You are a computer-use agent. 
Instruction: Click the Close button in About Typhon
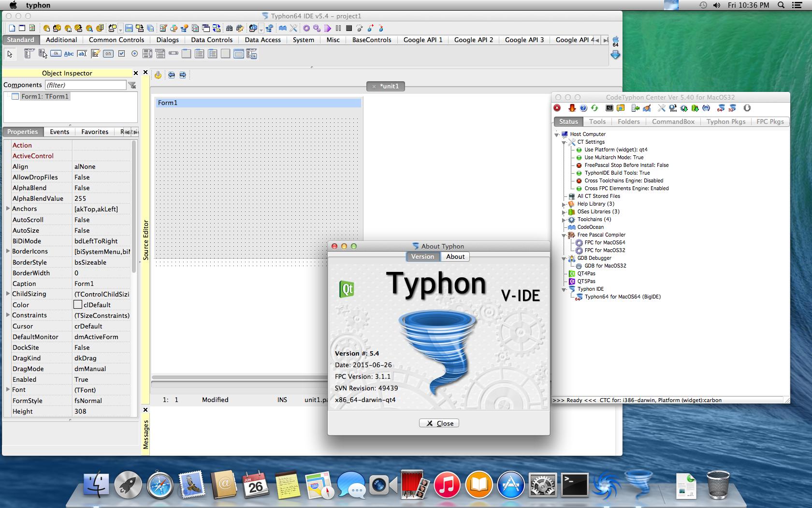point(439,423)
